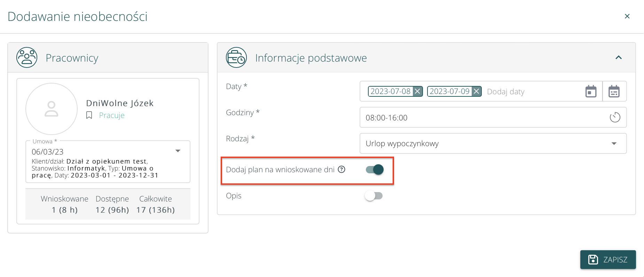Disable Dodaj plan na wnioskowane dni toggle
644x277 pixels.
(x=375, y=169)
